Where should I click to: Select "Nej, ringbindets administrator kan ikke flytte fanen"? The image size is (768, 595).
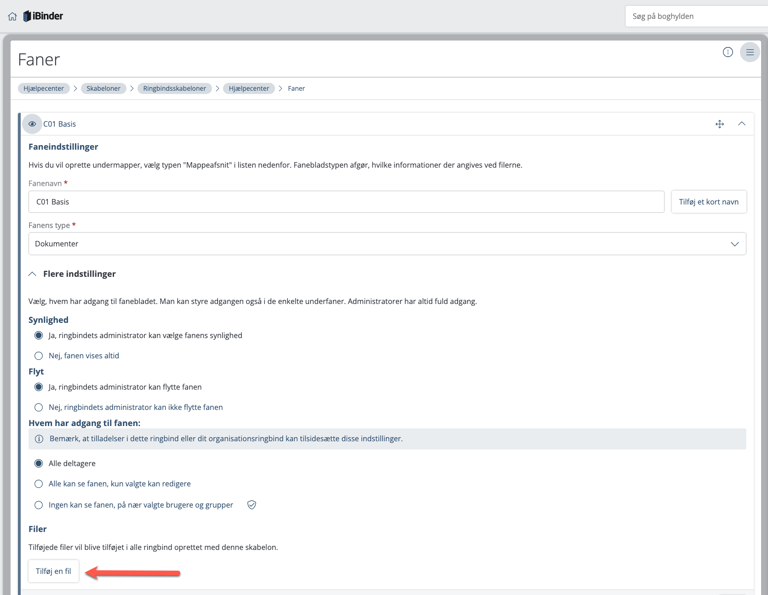click(39, 408)
